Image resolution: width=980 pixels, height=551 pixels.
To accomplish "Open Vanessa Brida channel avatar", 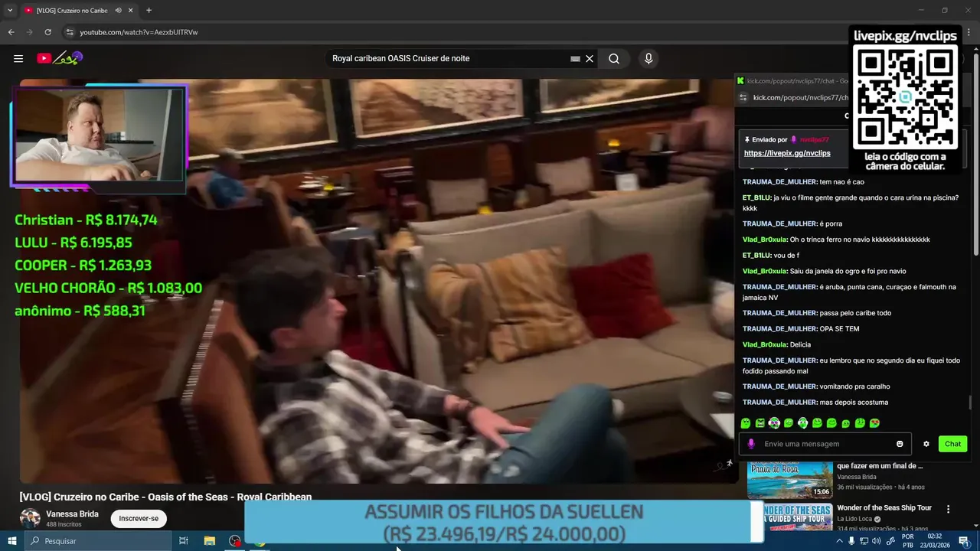I will 30,518.
